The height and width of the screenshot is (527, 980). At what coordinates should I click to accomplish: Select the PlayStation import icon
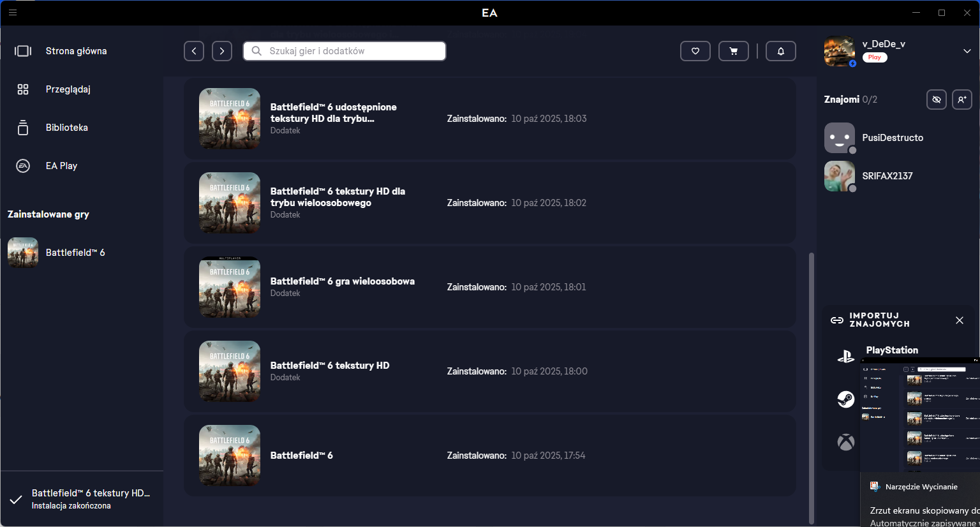click(846, 357)
